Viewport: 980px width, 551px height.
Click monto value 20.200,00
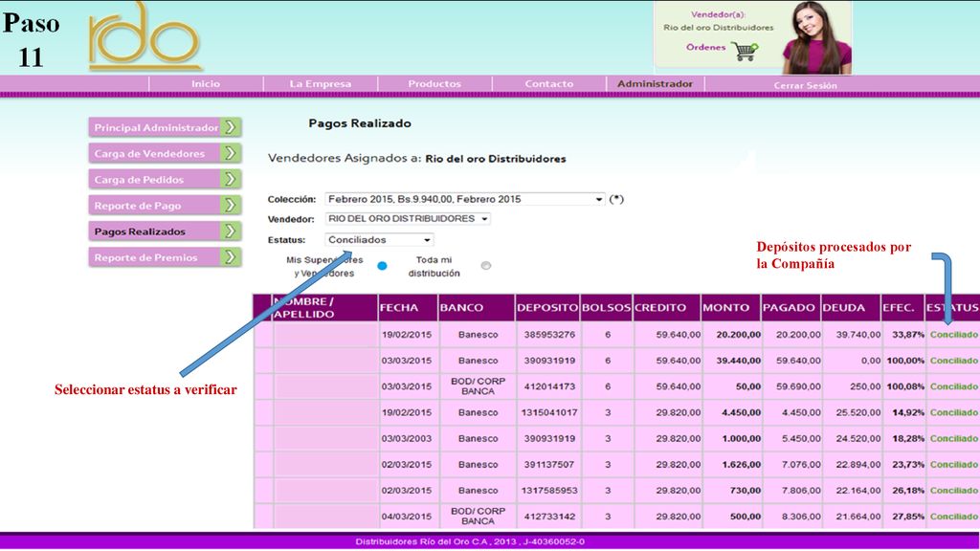click(x=739, y=335)
